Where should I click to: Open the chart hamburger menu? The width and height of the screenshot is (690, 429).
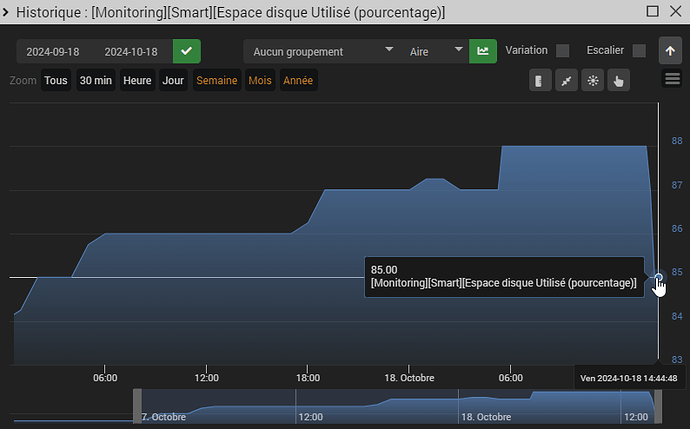point(672,81)
